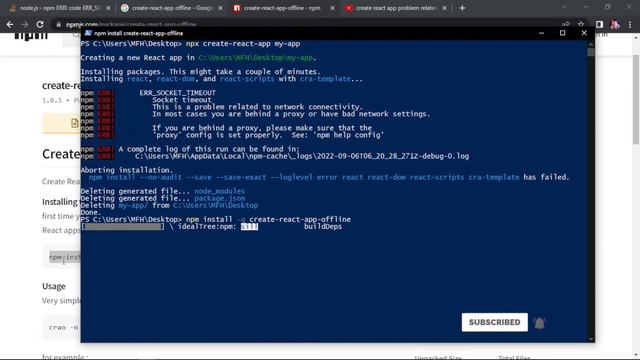Click 'npm install -g create-react-app-offline' command
Viewport: 640px width, 360px height.
[x=268, y=219]
